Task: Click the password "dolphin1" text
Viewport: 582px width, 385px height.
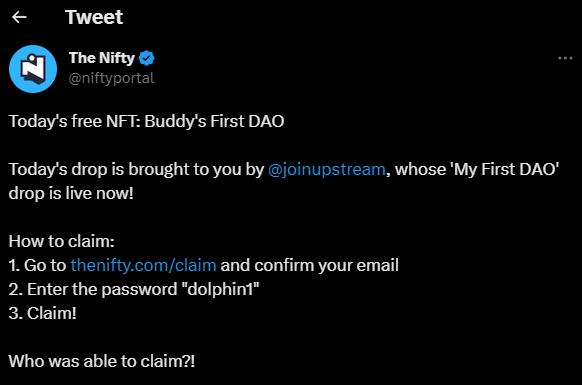Action: [x=221, y=289]
